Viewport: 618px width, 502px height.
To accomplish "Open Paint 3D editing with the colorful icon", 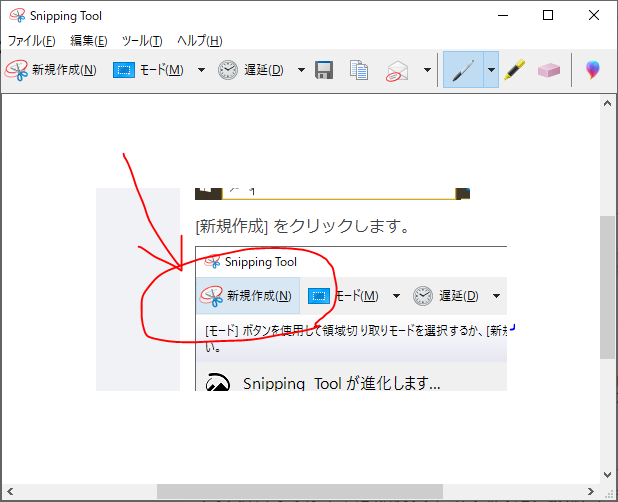I will pyautogui.click(x=593, y=70).
